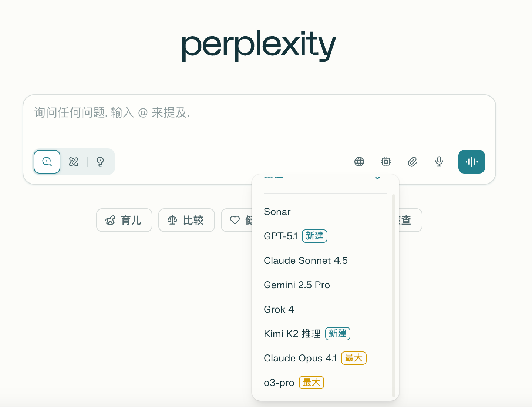Attach a file with the paperclip icon
Image resolution: width=532 pixels, height=407 pixels.
point(412,162)
